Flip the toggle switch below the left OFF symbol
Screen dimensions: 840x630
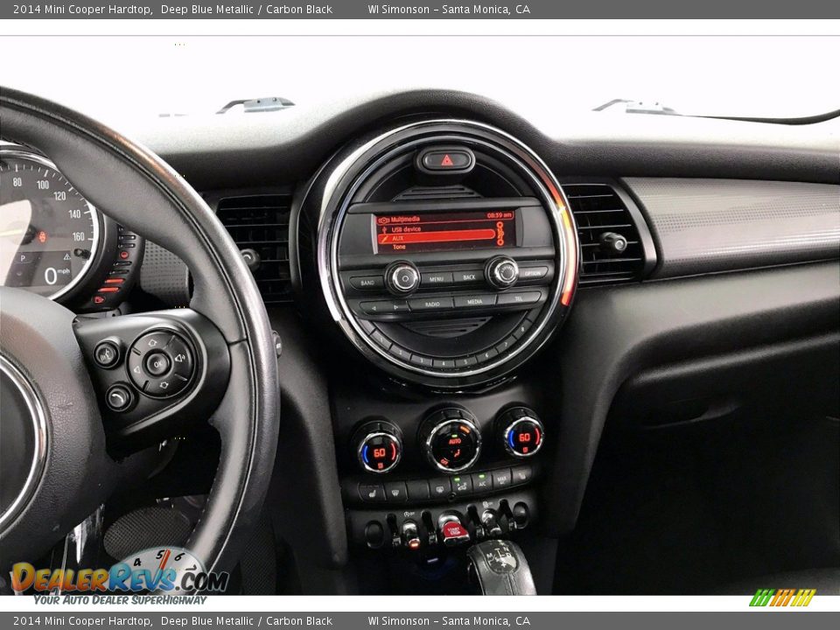[410, 534]
